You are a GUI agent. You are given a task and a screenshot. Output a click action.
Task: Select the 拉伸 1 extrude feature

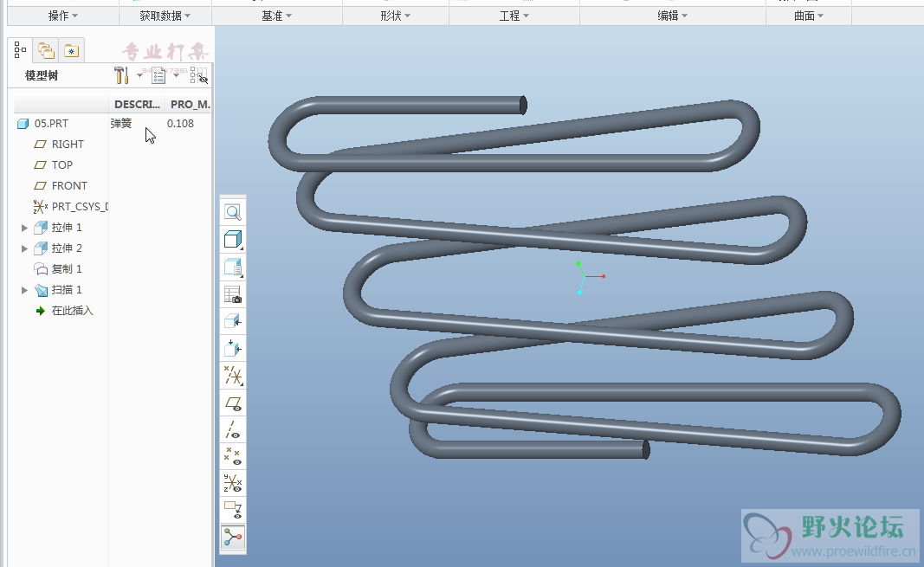pos(67,228)
